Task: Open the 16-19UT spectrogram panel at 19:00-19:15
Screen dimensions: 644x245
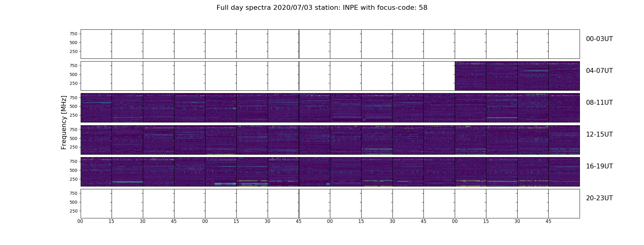Action: (x=470, y=171)
